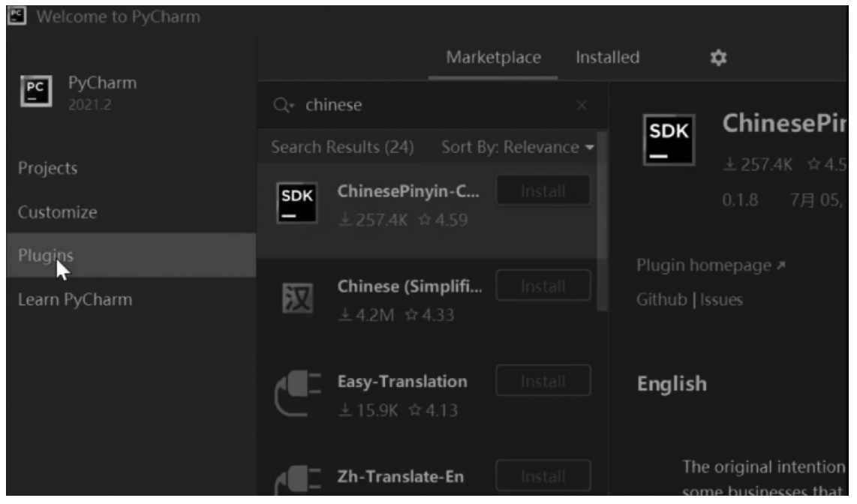
Task: Click the 4.33 rating value
Action: pos(429,315)
